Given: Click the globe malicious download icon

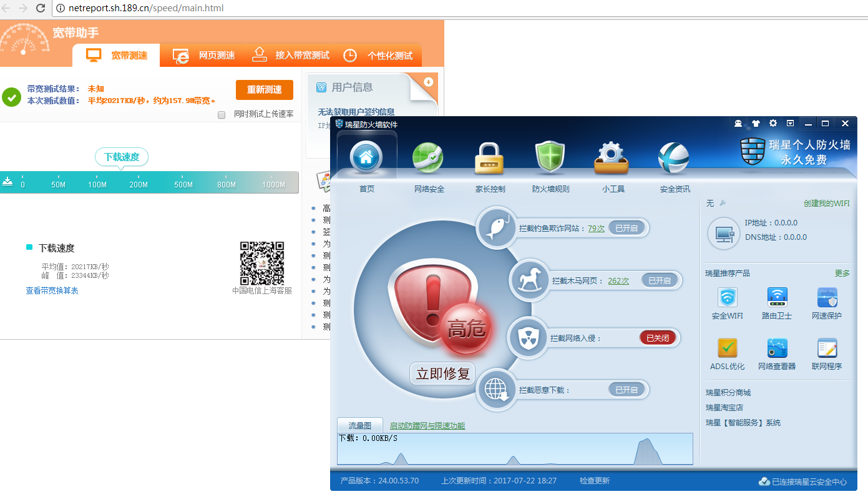Looking at the screenshot, I should [x=496, y=390].
